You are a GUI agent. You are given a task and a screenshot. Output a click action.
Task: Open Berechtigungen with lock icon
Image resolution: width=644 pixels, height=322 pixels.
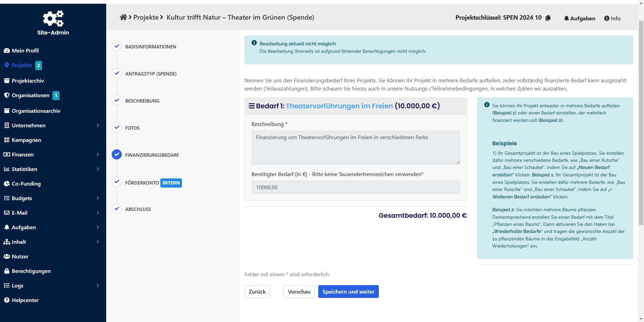pyautogui.click(x=31, y=271)
